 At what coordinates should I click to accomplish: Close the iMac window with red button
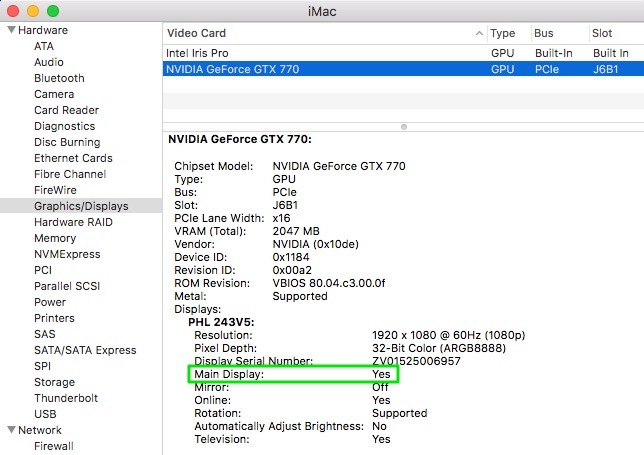tap(13, 11)
